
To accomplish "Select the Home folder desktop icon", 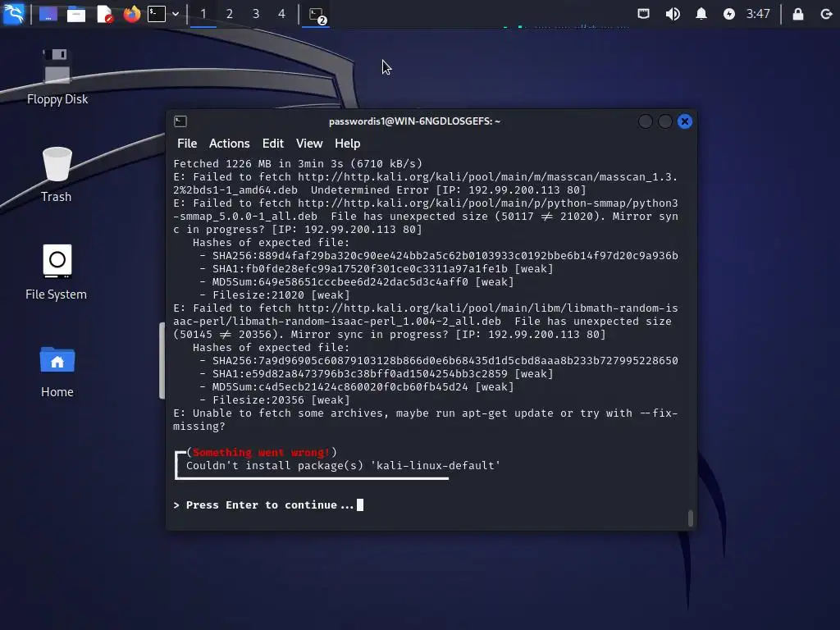I will click(x=57, y=371).
